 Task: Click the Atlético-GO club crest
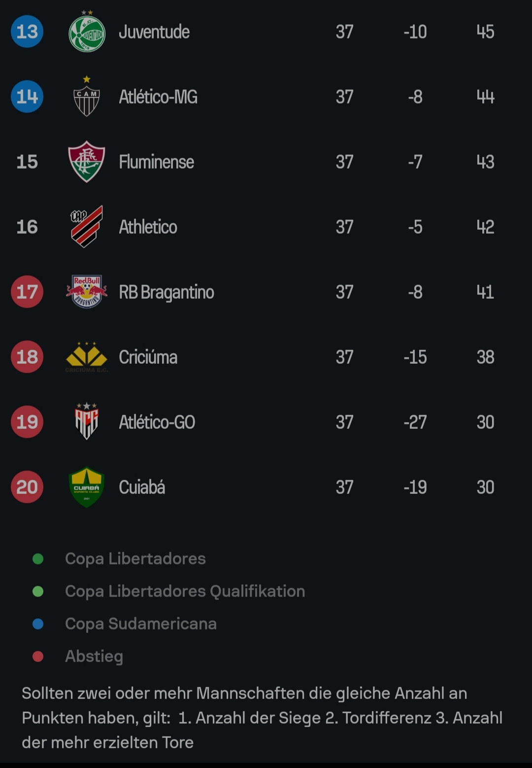point(87,422)
